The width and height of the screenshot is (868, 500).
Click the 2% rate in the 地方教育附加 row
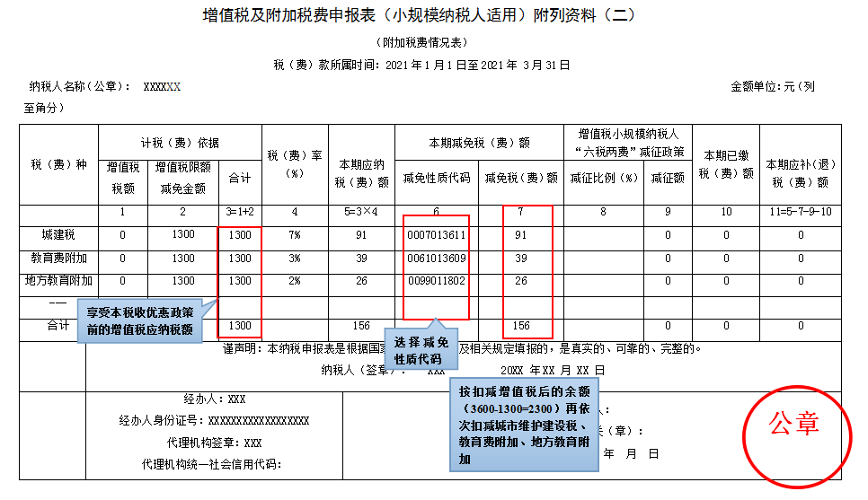tap(295, 281)
